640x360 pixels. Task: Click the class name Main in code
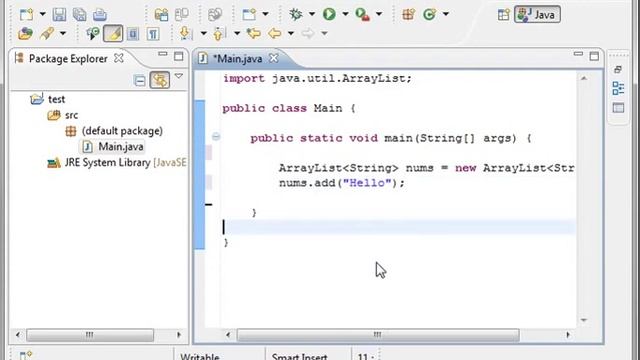pos(328,108)
